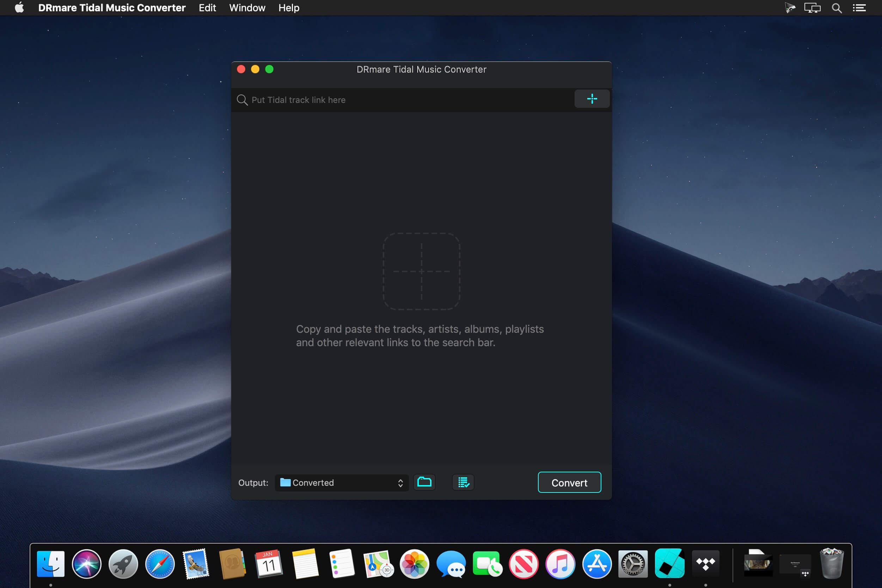Screen dimensions: 882x588
Task: Open the Help menu
Action: click(288, 8)
